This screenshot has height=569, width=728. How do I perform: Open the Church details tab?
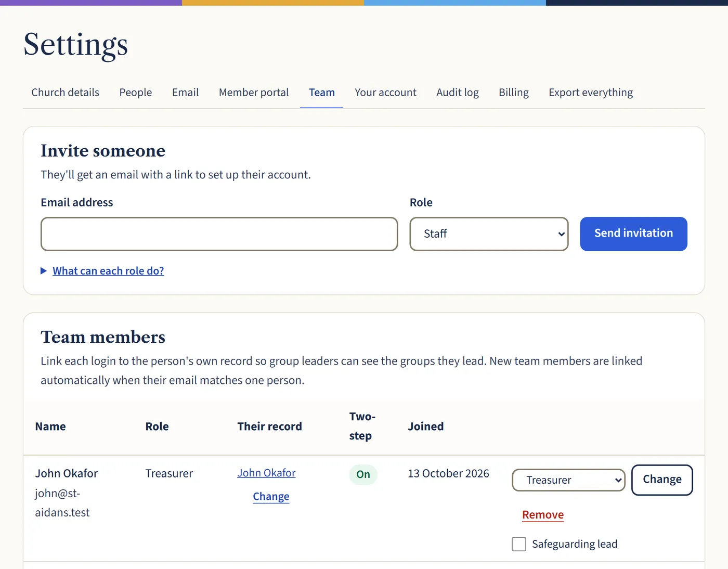point(65,93)
